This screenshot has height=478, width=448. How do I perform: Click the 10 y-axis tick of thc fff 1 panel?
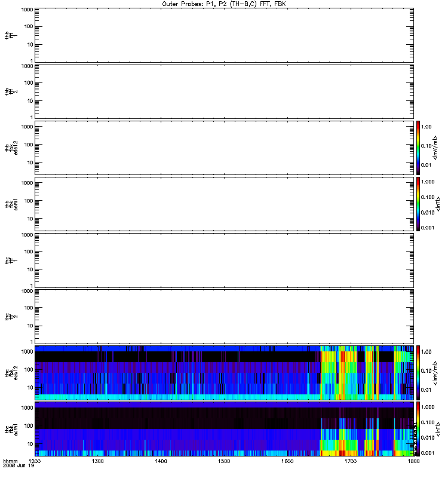[30, 269]
